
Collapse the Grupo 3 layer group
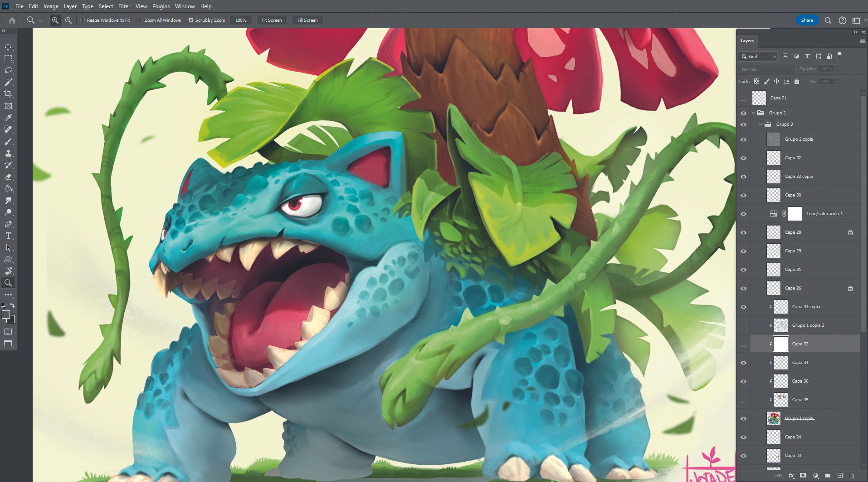(x=761, y=123)
